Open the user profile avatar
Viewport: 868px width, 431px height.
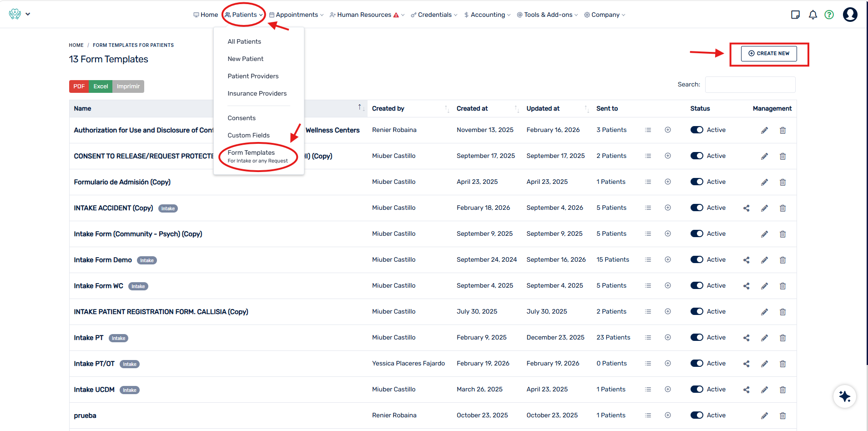coord(850,15)
